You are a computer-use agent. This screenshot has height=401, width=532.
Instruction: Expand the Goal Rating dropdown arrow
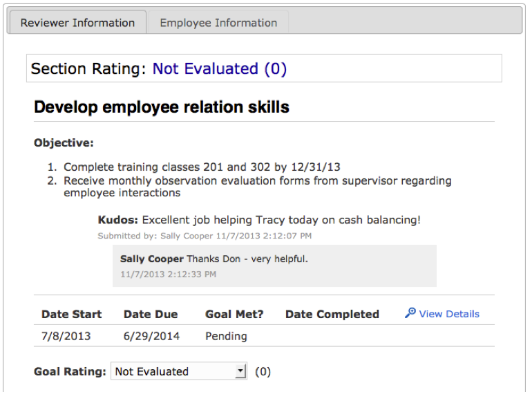(240, 371)
